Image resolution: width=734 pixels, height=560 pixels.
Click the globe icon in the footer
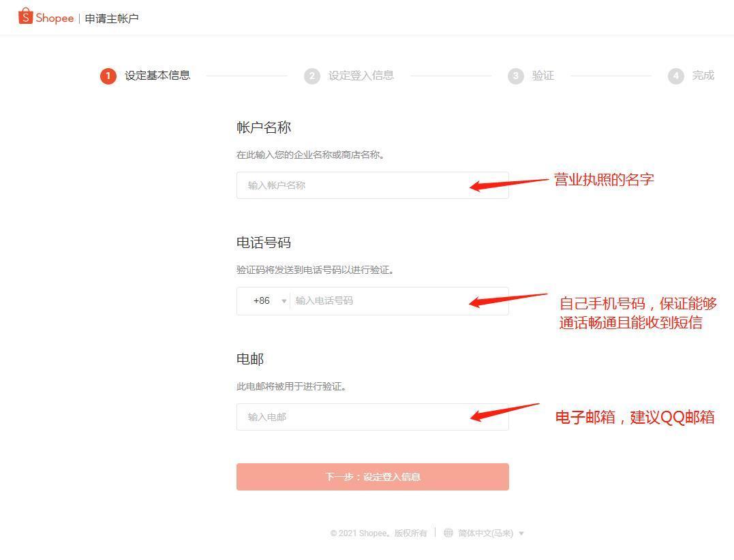[447, 533]
